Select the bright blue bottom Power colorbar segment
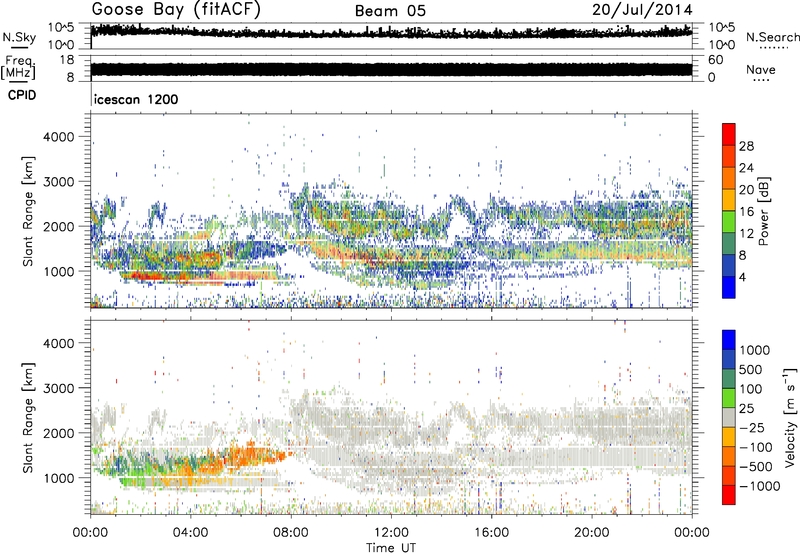The width and height of the screenshot is (800, 554). [729, 287]
